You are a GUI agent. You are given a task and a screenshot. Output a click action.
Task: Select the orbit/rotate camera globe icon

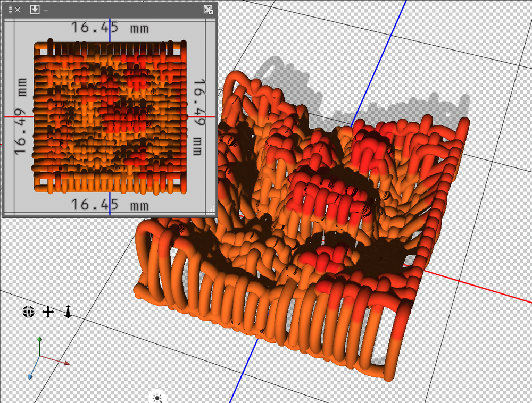pyautogui.click(x=29, y=312)
